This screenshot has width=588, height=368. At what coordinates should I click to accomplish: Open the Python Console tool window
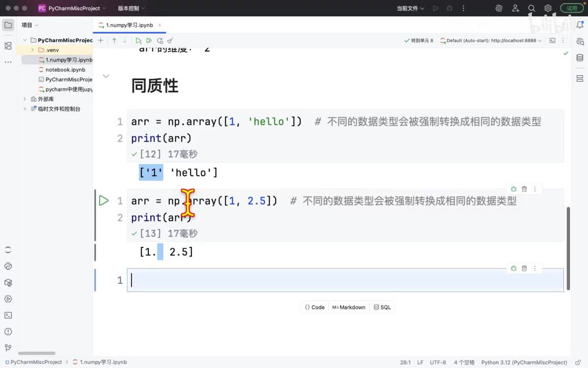coord(8,266)
